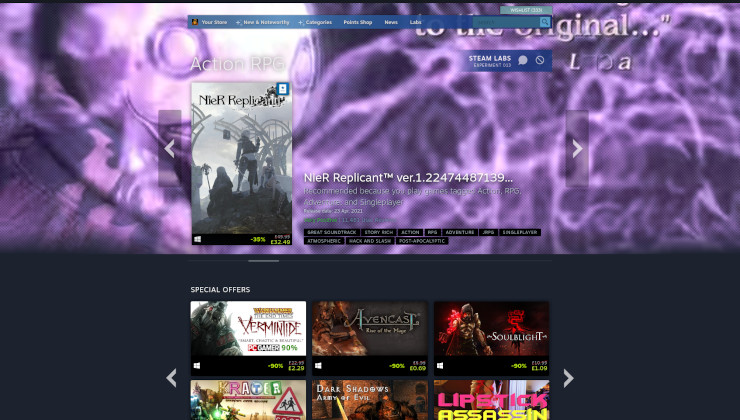Show next special offers arrow
This screenshot has height=420, width=740.
coord(568,378)
